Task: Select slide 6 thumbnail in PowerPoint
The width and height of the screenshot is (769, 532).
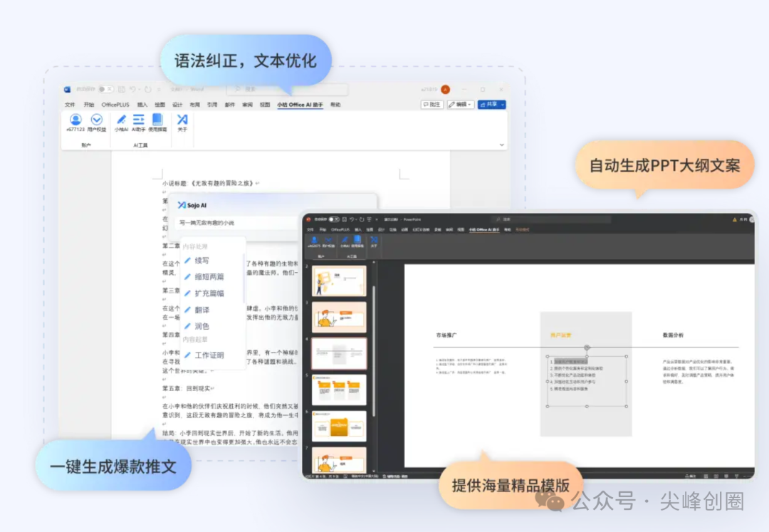Action: coord(339,426)
